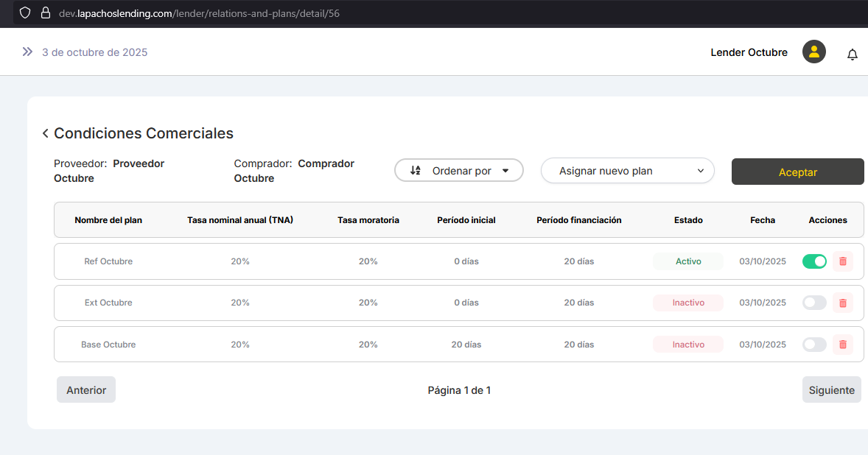Go to the Anterior page
Screen dimensions: 868x455
click(86, 390)
